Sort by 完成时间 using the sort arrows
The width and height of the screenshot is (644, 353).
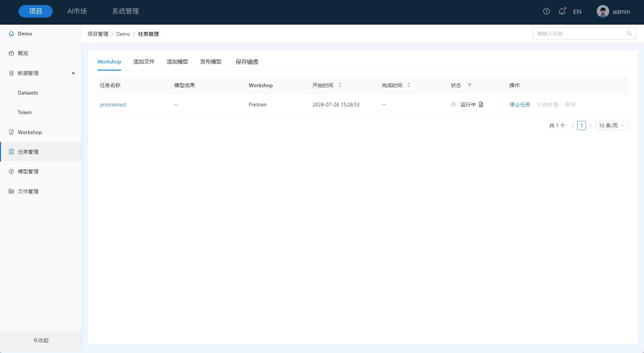(409, 85)
